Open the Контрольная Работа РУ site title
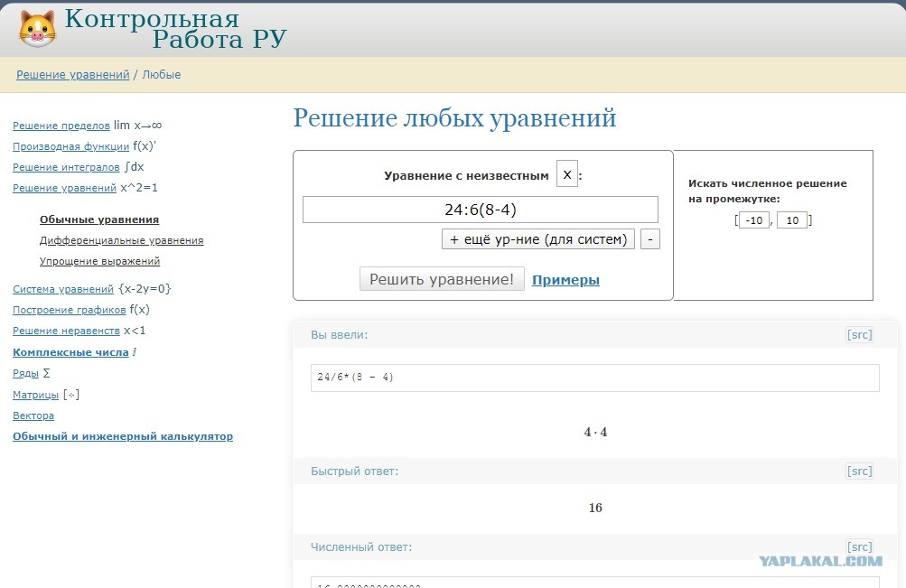Viewport: 906px width, 588px height. coord(175,29)
